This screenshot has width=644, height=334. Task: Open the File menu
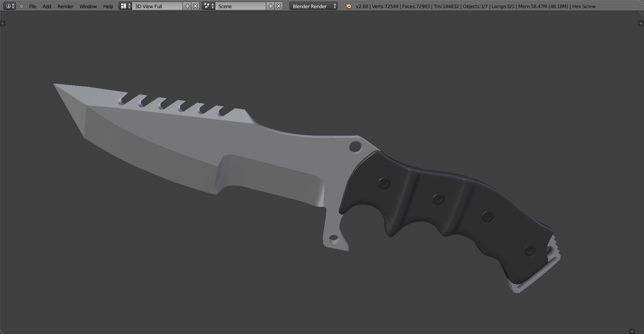[x=33, y=6]
